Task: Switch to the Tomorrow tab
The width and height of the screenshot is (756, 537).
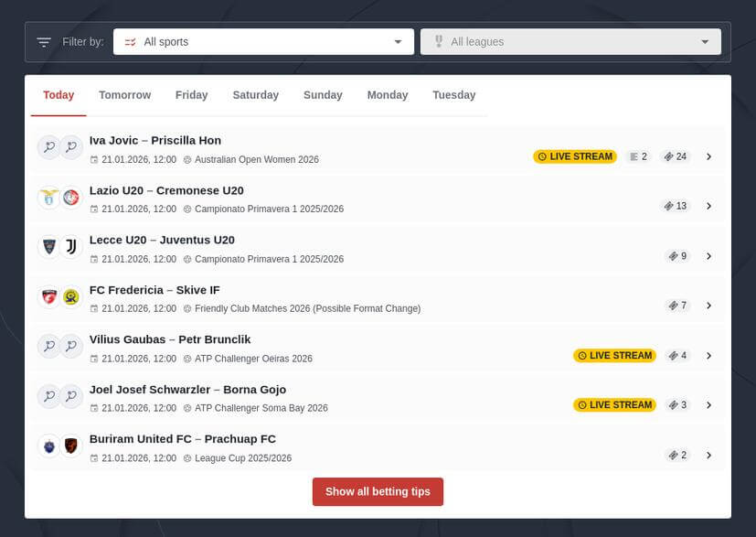Action: (124, 94)
